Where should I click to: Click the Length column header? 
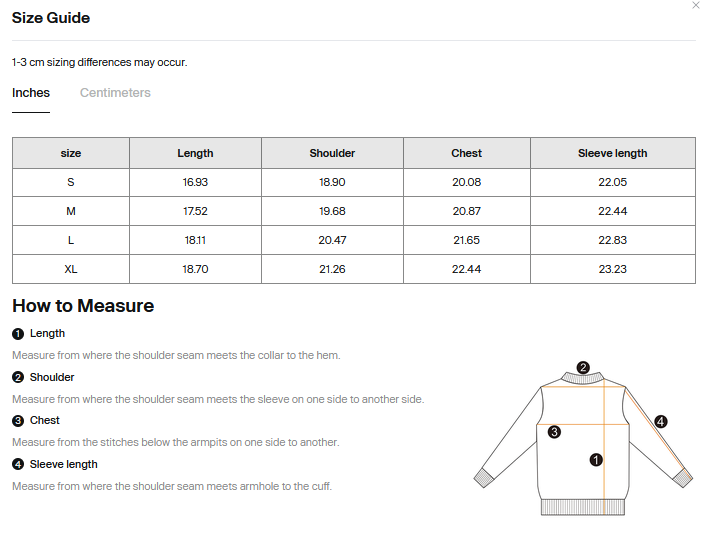195,153
